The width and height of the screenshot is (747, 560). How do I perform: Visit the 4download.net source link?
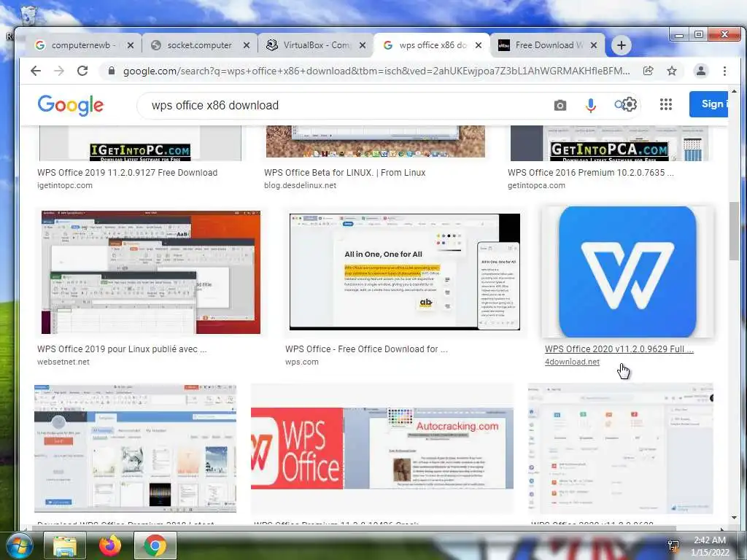click(572, 362)
